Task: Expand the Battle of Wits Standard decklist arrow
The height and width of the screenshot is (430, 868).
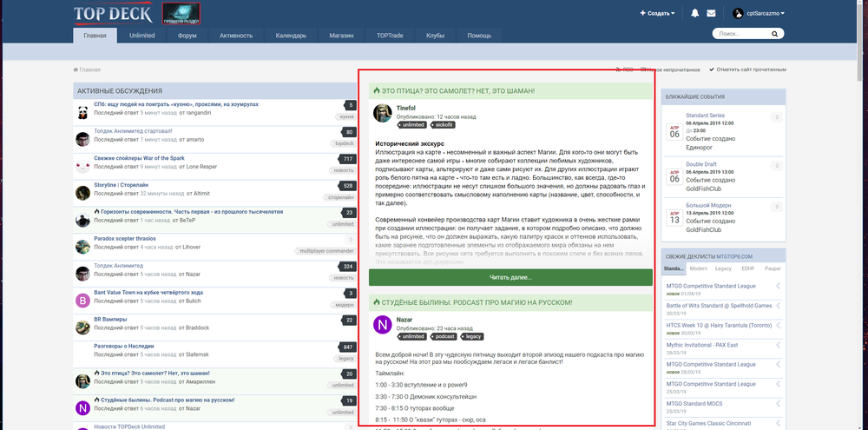Action: (777, 305)
